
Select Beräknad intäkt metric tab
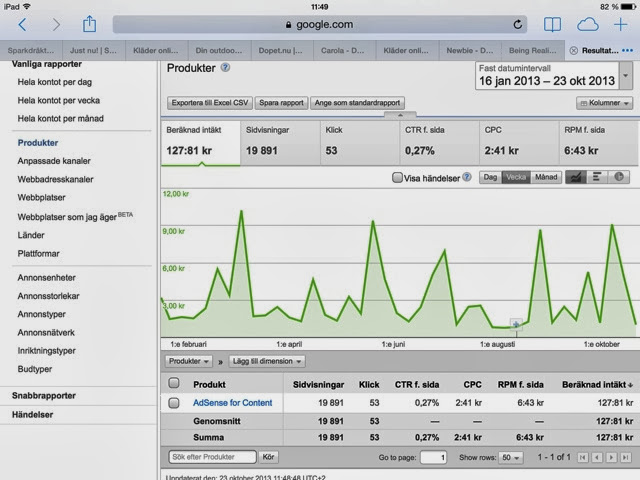click(x=200, y=143)
